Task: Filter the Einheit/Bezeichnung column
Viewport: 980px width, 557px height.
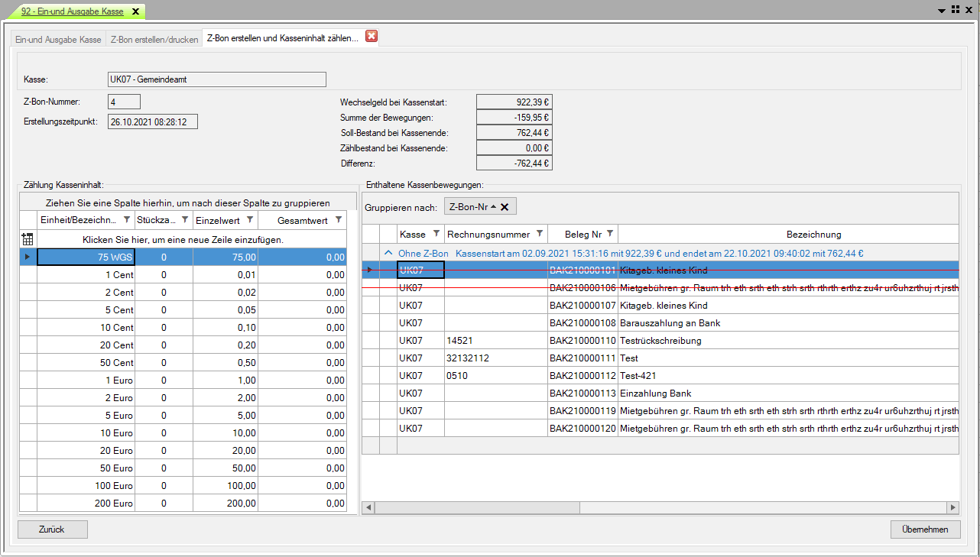Action: coord(127,220)
